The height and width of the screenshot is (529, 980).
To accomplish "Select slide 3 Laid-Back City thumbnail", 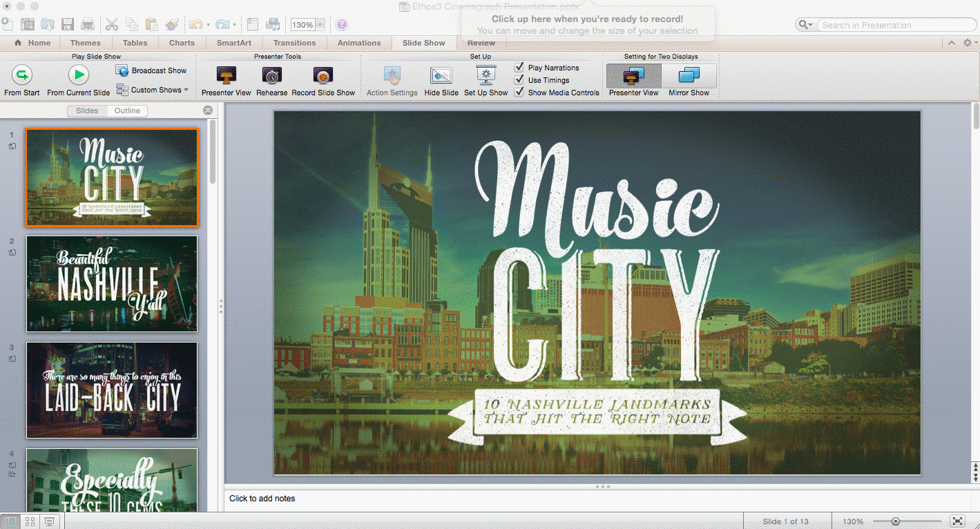I will 112,390.
